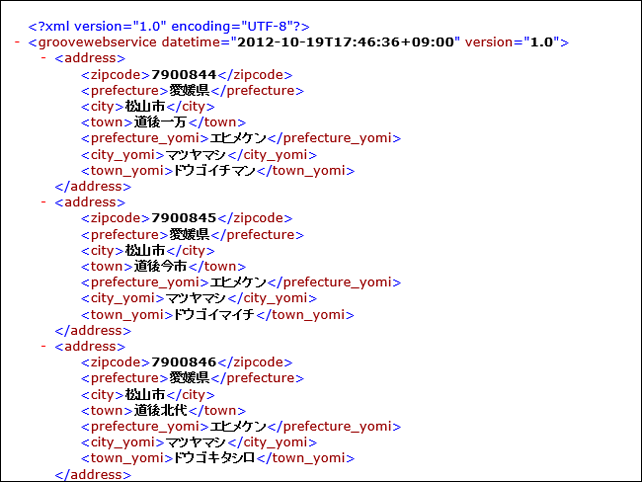Click the town value 道後北代
The height and width of the screenshot is (482, 642).
point(160,410)
